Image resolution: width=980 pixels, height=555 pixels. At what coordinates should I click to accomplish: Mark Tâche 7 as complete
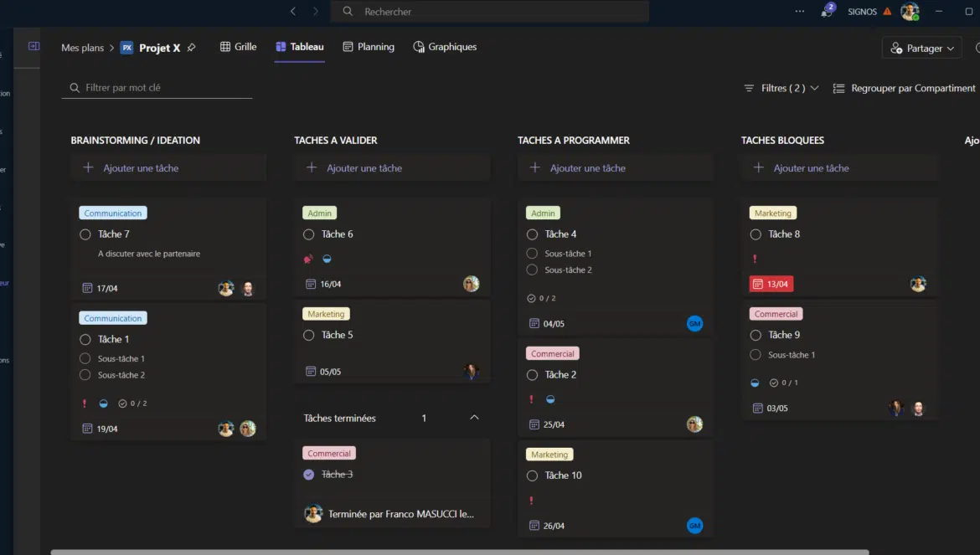tap(85, 234)
